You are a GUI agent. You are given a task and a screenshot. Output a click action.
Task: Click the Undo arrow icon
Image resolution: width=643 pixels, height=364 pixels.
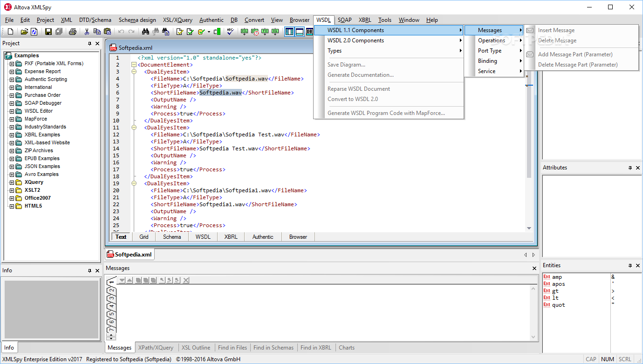tap(121, 32)
